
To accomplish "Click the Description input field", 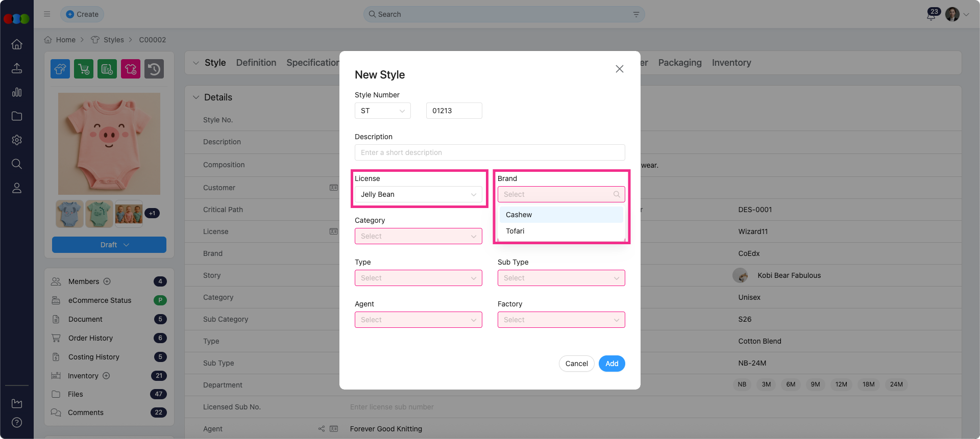I will click(489, 152).
